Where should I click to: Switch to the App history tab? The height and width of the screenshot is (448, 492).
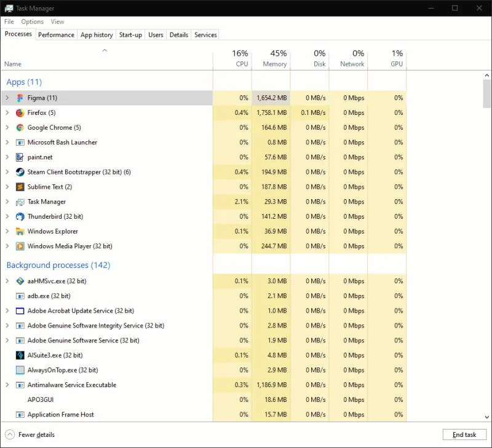97,35
